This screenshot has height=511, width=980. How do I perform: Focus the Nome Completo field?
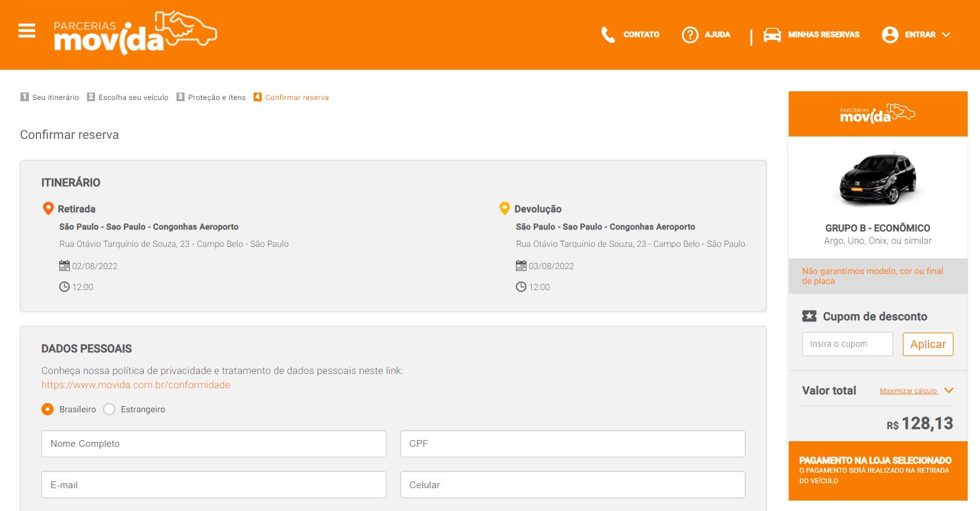click(x=214, y=444)
